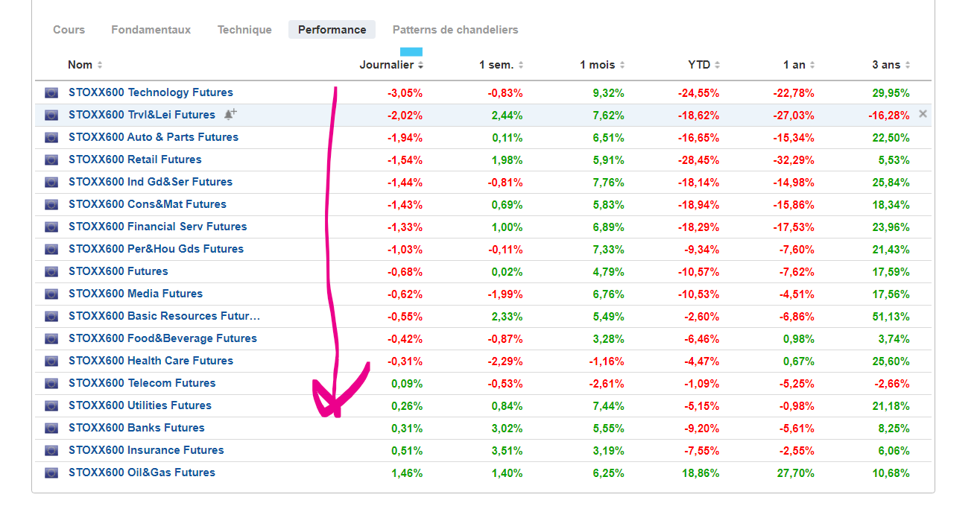Click Oil&Gas 1 an value 27,70%
The height and width of the screenshot is (512, 980).
pos(797,473)
